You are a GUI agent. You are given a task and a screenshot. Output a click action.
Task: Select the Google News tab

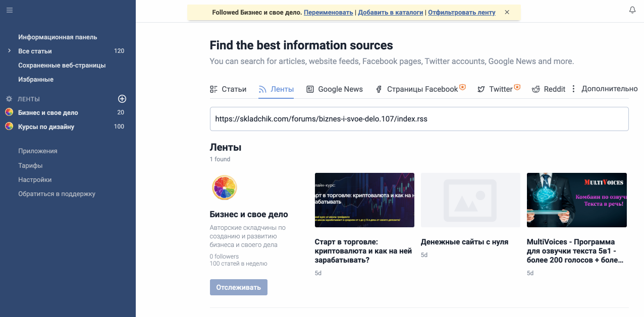335,89
